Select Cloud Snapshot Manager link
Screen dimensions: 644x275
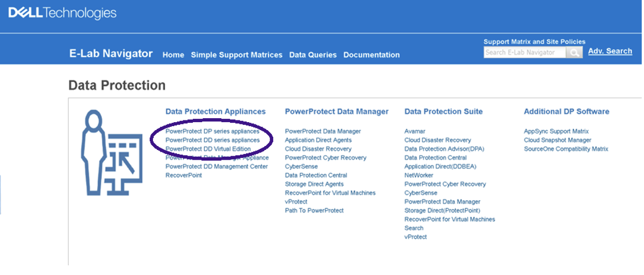(557, 140)
